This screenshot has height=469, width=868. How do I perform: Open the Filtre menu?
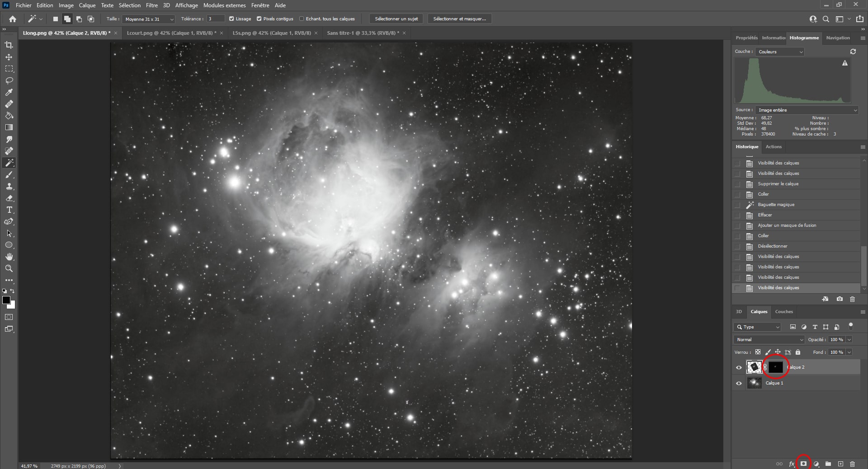[x=152, y=5]
